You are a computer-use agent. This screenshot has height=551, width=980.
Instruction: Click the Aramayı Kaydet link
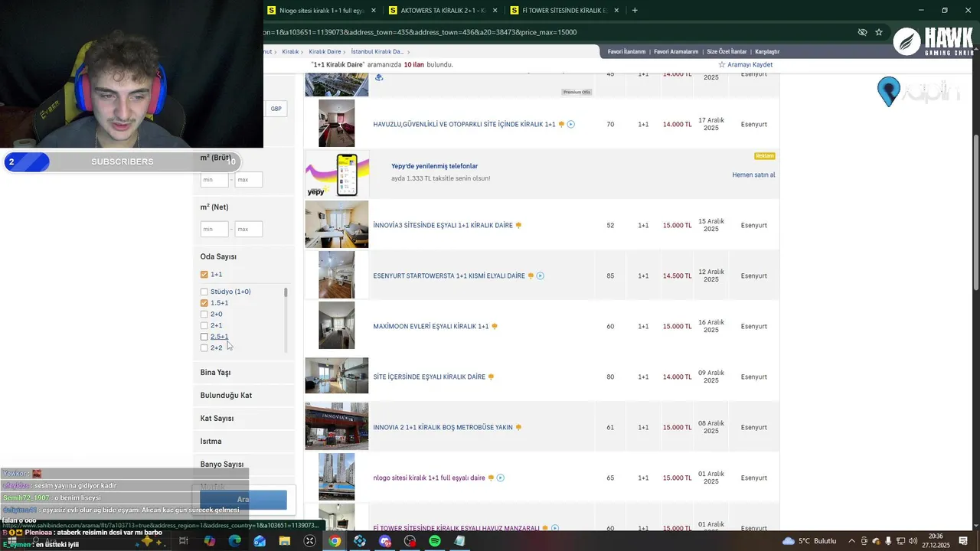750,64
